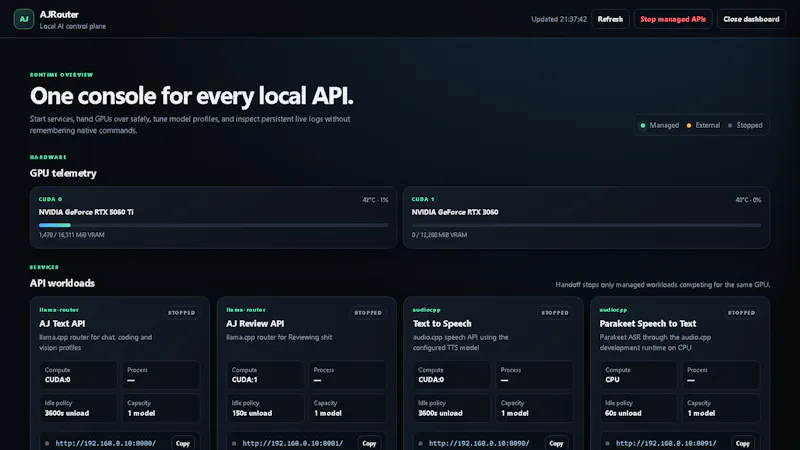Click the AJ Text API 3600s unload idle policy

(78, 408)
